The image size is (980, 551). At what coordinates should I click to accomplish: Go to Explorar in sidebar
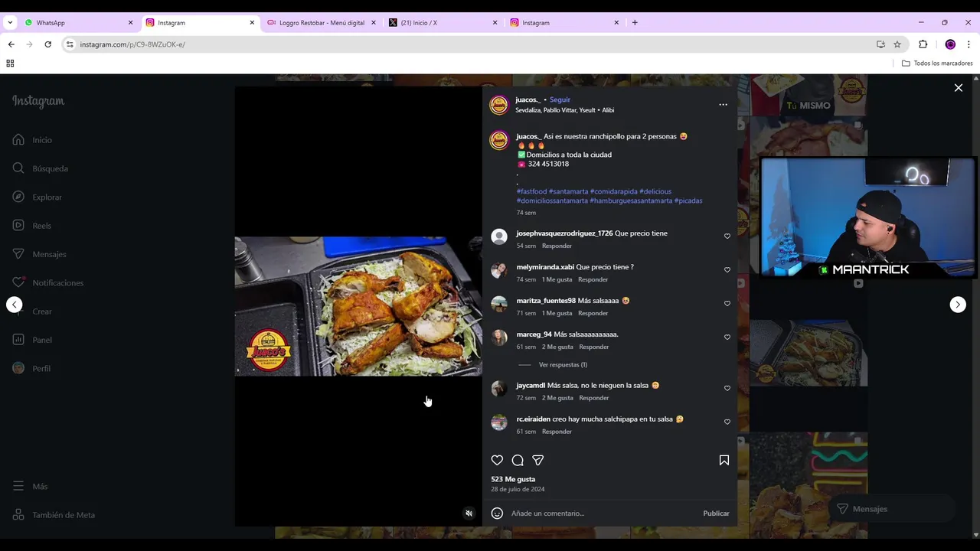(x=37, y=197)
